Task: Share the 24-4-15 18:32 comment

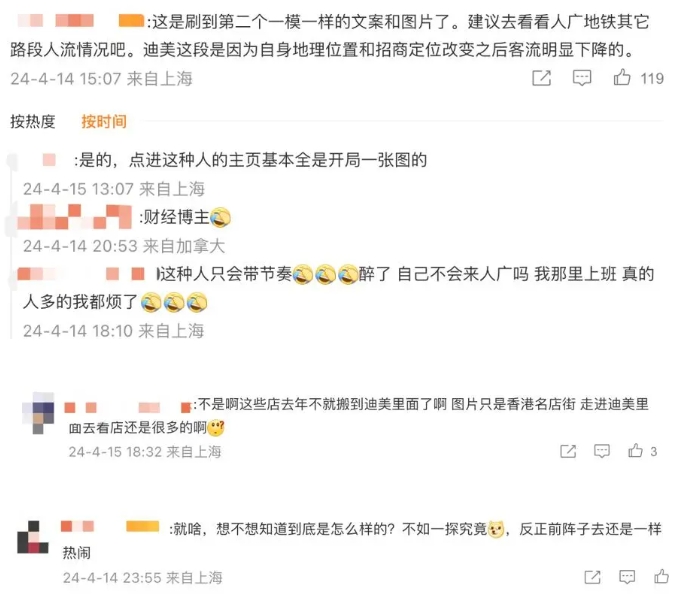Action: pyautogui.click(x=568, y=451)
